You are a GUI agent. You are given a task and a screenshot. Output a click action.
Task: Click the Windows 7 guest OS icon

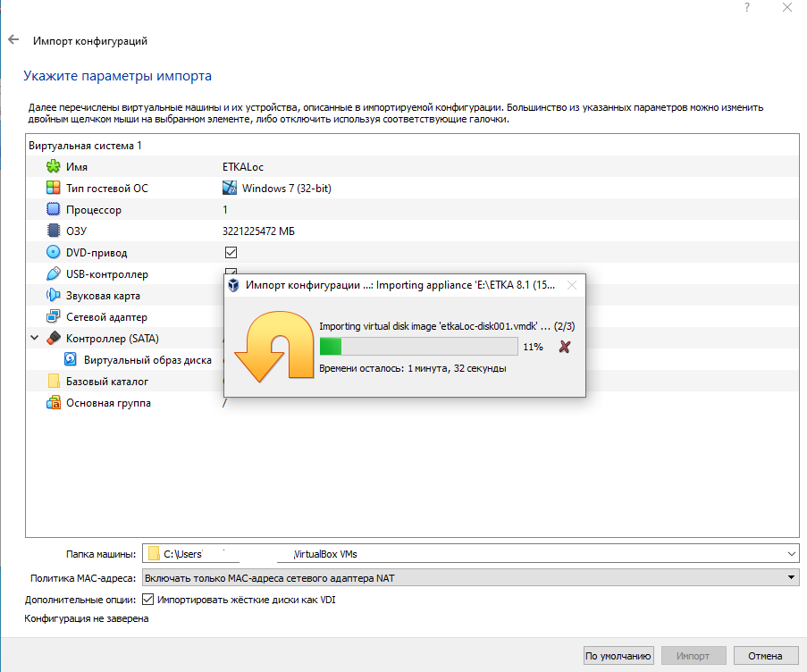coord(230,188)
